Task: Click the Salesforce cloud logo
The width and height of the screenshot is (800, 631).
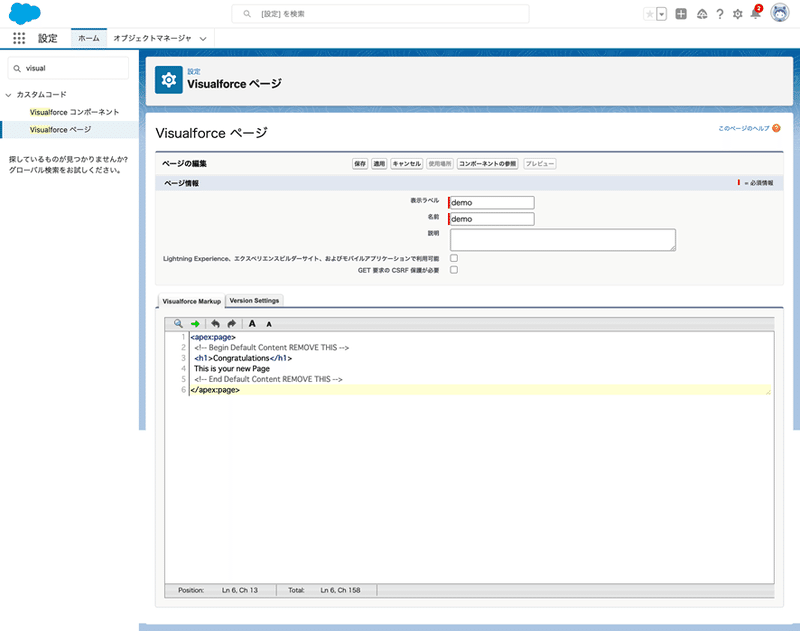Action: 24,13
